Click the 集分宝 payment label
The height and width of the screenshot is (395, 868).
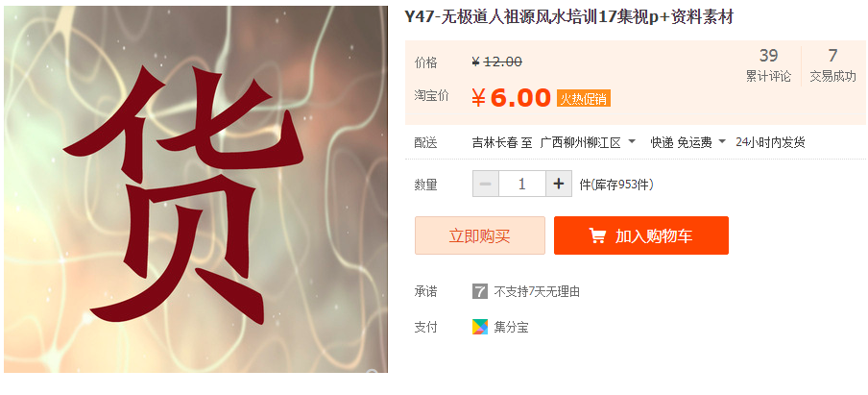pyautogui.click(x=511, y=328)
